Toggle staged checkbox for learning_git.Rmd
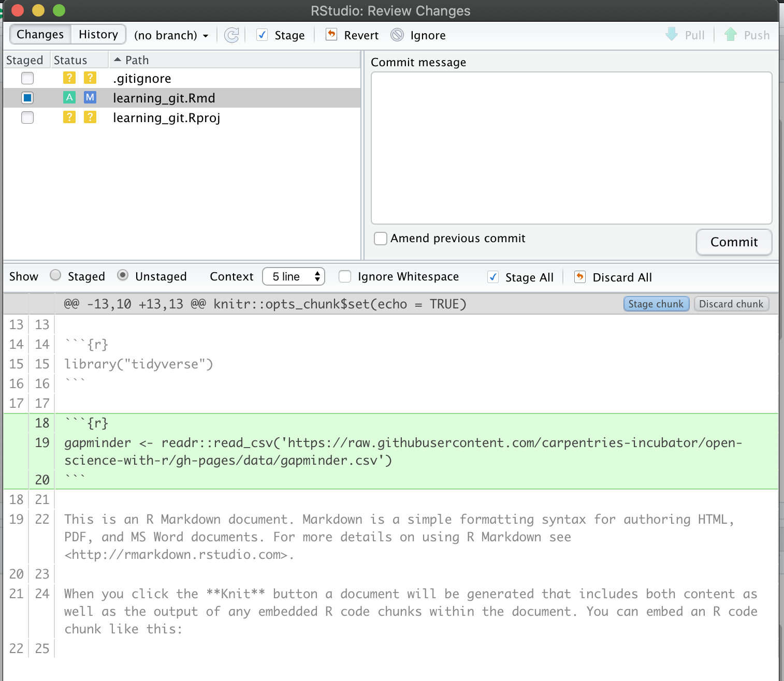This screenshot has width=784, height=681. (x=27, y=98)
